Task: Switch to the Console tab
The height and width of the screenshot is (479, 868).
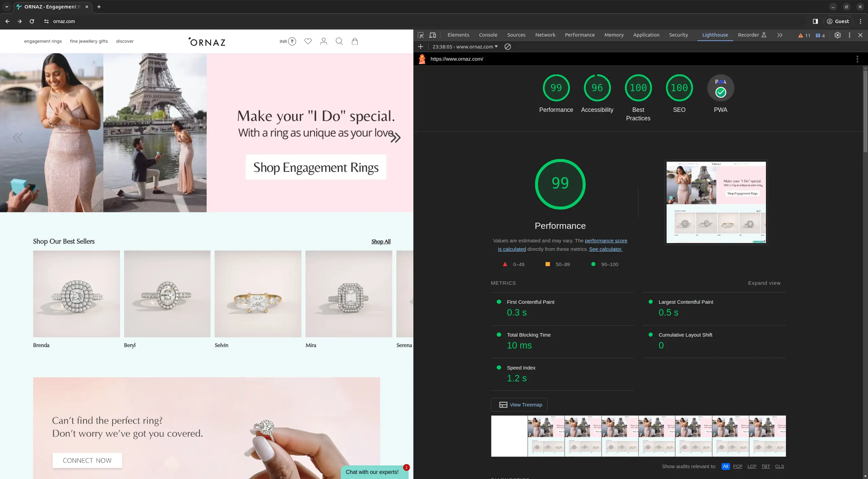Action: (488, 35)
